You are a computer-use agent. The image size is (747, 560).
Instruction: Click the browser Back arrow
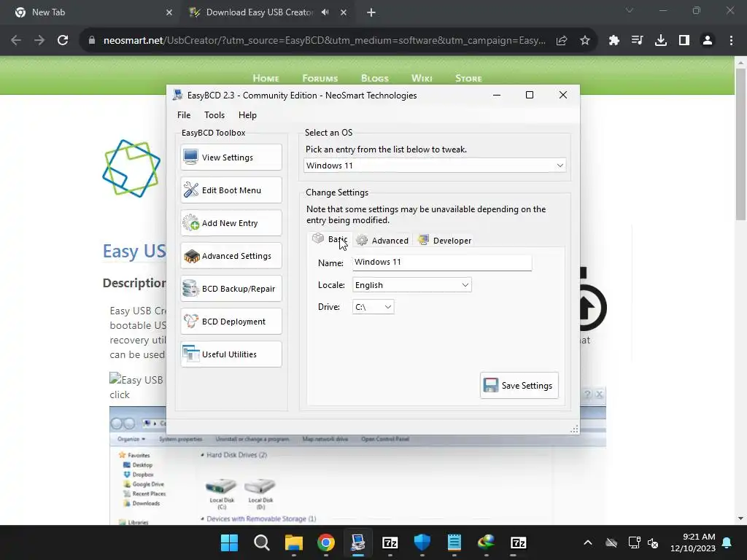16,41
